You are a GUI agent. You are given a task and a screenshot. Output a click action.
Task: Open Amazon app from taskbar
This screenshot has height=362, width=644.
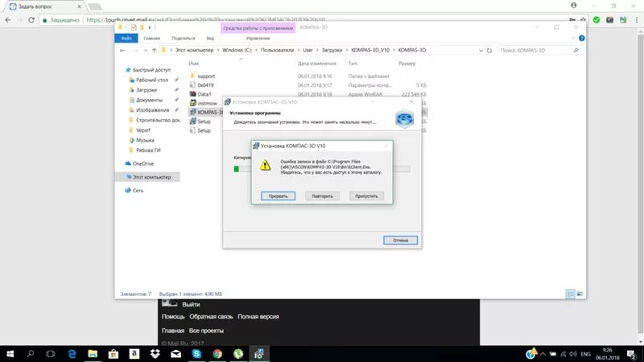click(134, 354)
